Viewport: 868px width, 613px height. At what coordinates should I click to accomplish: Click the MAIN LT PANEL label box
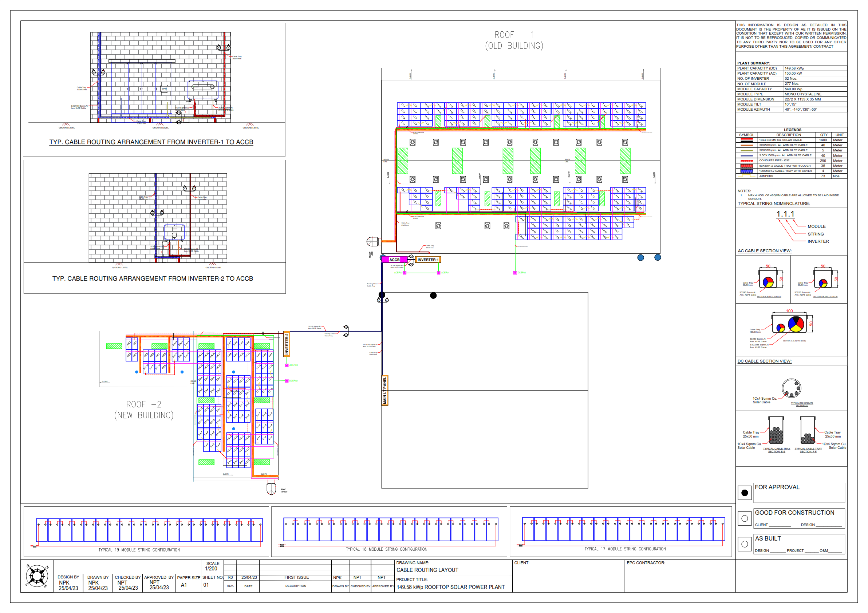point(385,390)
